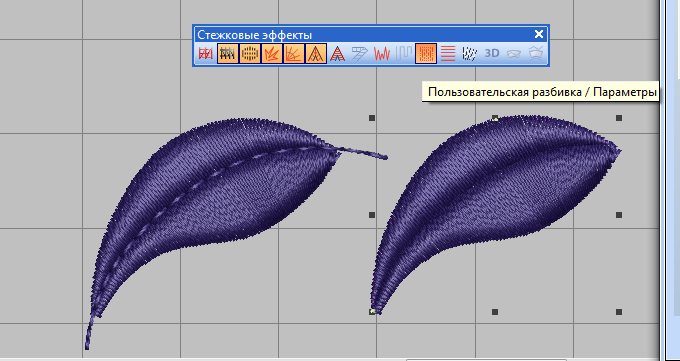Image resolution: width=680 pixels, height=361 pixels.
Task: Click the top-right selection handle of right leaf
Action: click(619, 118)
